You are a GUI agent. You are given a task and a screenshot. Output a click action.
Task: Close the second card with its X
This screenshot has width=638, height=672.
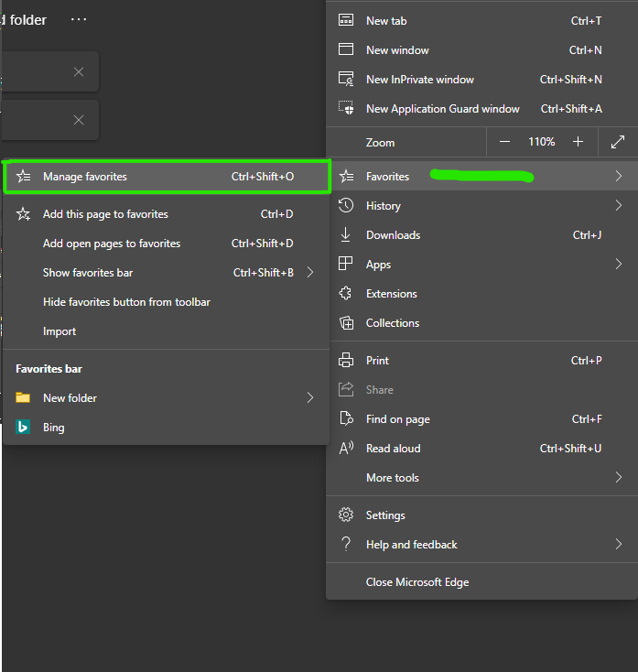(x=79, y=120)
